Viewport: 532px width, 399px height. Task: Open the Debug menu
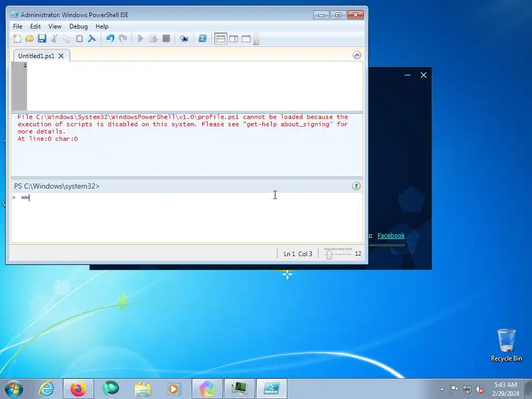(78, 26)
